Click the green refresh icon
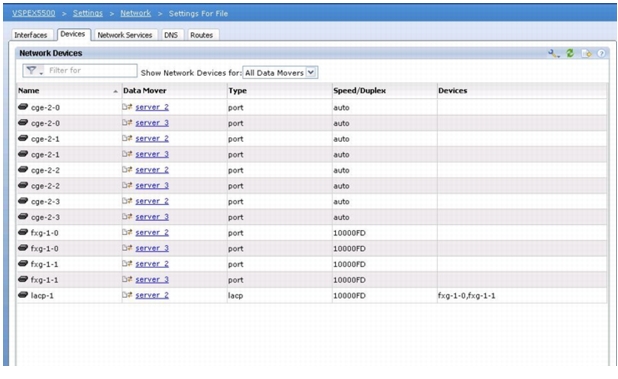This screenshot has height=379, width=618. pos(570,53)
